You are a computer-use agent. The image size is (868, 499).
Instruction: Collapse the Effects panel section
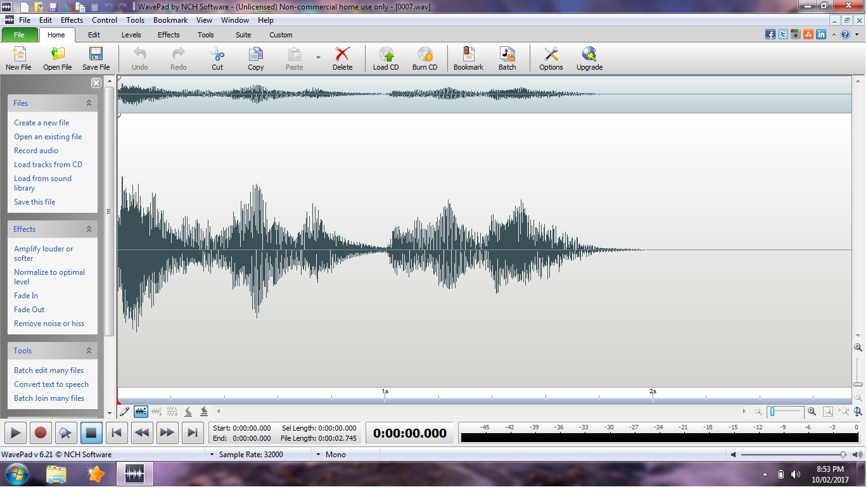tap(91, 229)
